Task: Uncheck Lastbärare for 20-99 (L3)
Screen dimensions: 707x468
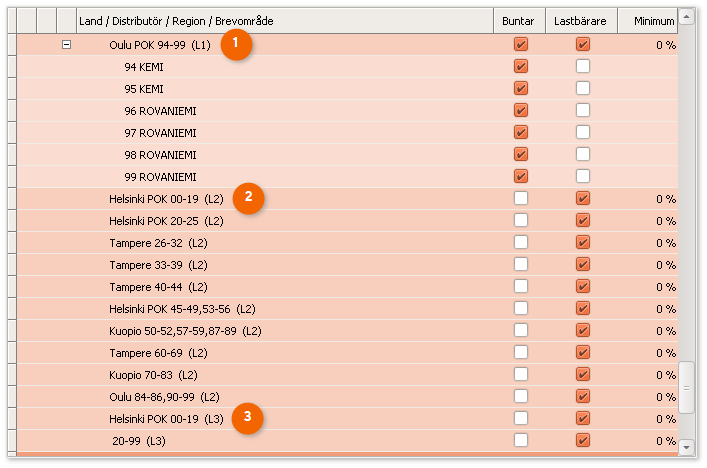Action: pyautogui.click(x=583, y=440)
